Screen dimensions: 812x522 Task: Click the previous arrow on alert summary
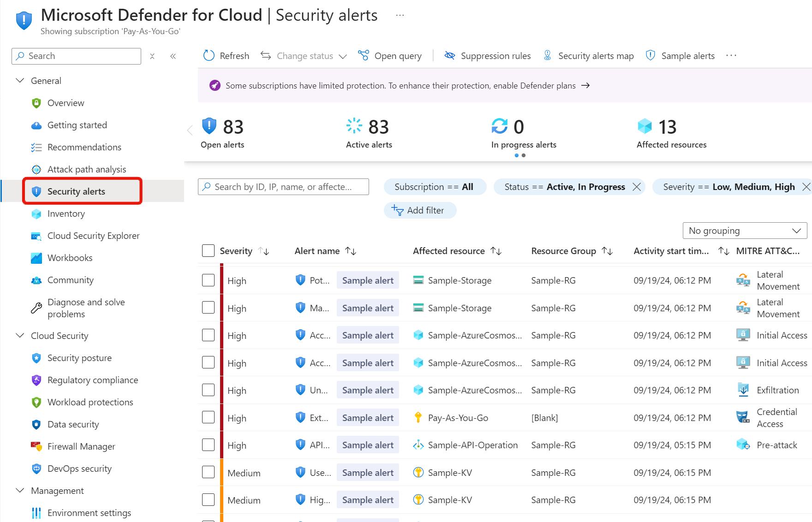click(x=190, y=130)
